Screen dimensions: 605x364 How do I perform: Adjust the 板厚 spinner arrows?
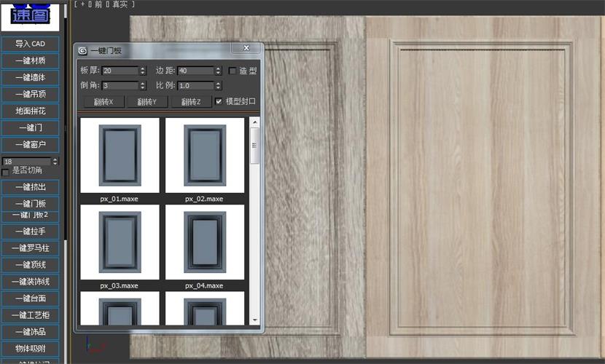point(143,71)
